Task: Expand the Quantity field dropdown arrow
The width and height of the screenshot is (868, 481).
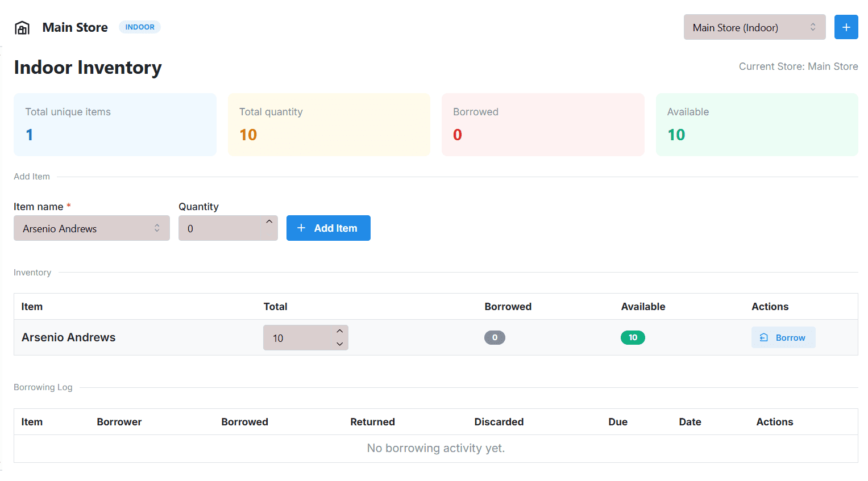Action: (268, 221)
